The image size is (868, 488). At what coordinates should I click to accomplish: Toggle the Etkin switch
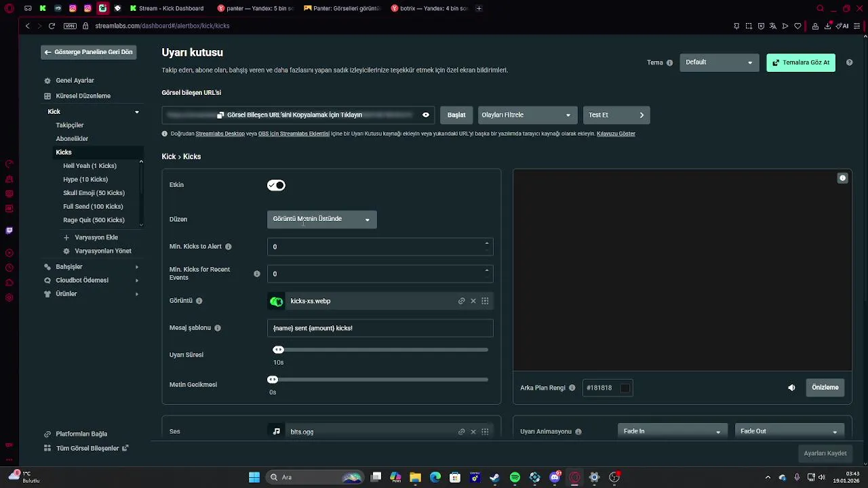pos(276,185)
